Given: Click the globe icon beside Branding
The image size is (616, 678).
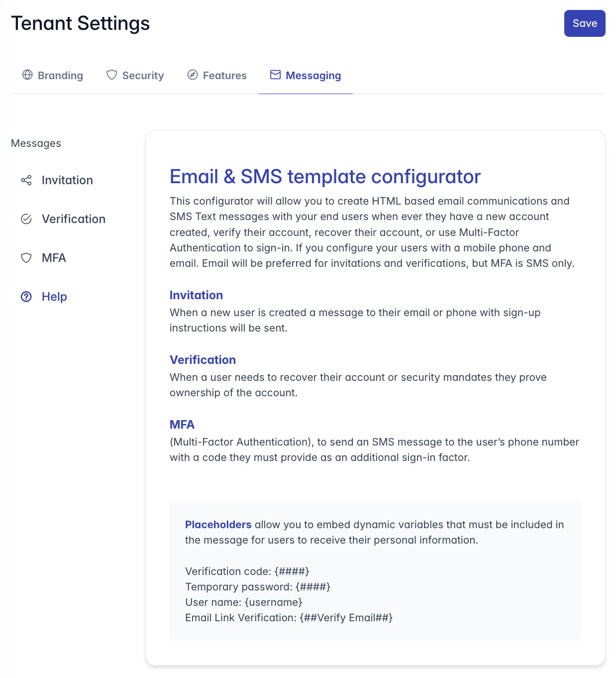Looking at the screenshot, I should (x=27, y=75).
